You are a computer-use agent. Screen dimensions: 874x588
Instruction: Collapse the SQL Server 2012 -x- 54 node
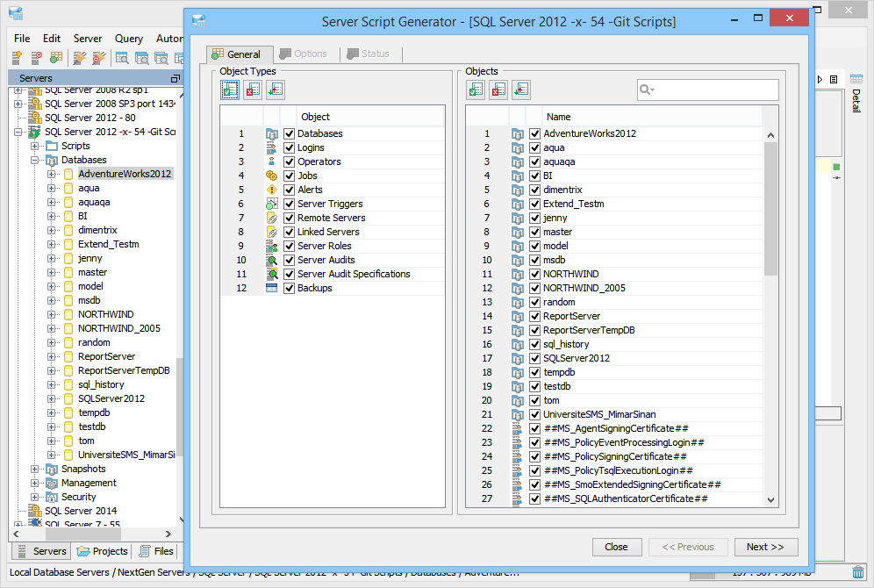tap(18, 133)
